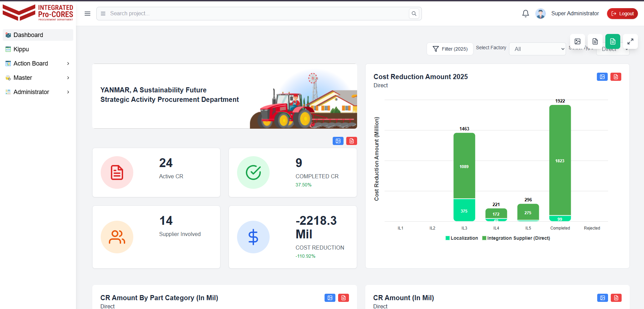The image size is (644, 309).
Task: Click the Completed bar in the chart
Action: click(x=560, y=163)
